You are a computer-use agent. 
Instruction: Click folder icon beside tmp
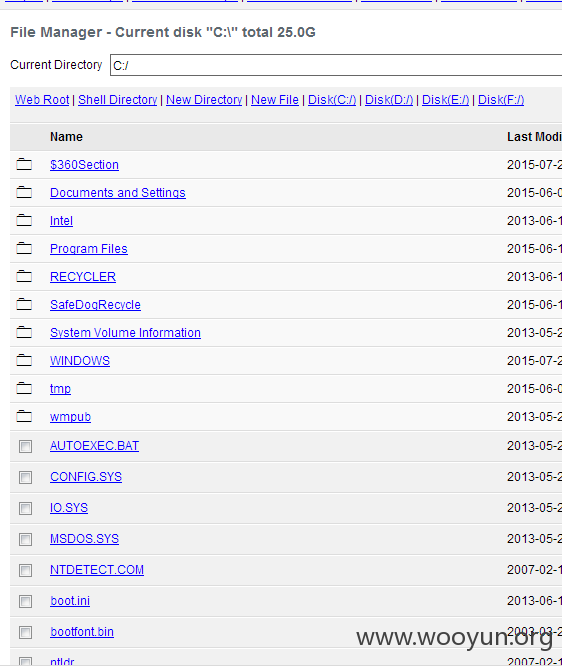pos(24,389)
